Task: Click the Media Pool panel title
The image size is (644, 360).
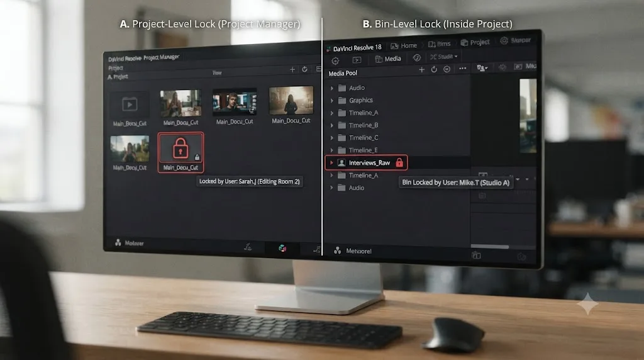Action: click(x=343, y=73)
